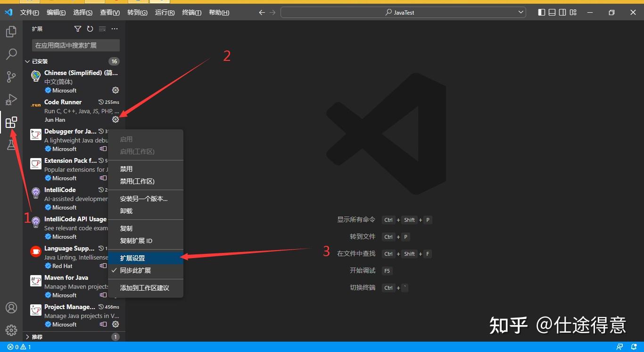Choose 复制 in the context menu

145,228
